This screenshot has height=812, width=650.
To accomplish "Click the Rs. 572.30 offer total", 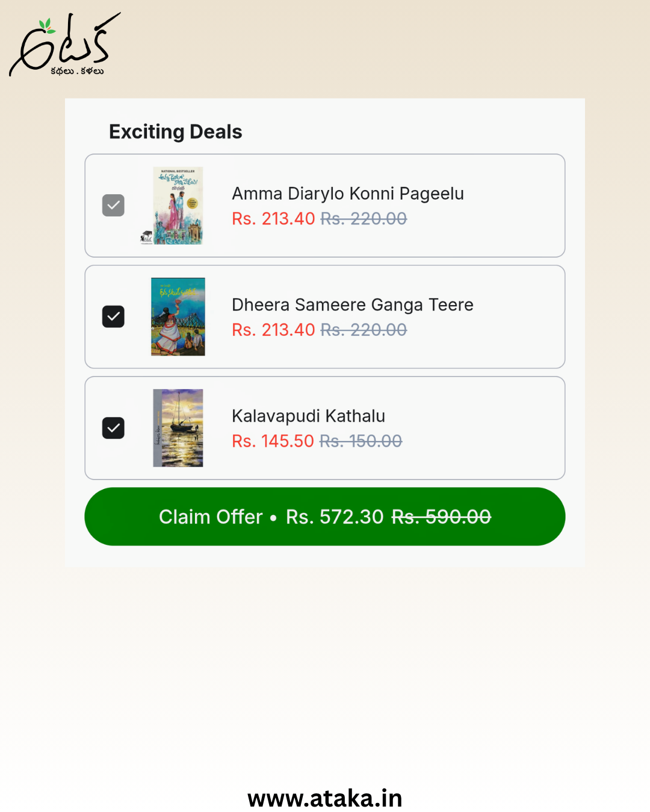I will coord(335,517).
